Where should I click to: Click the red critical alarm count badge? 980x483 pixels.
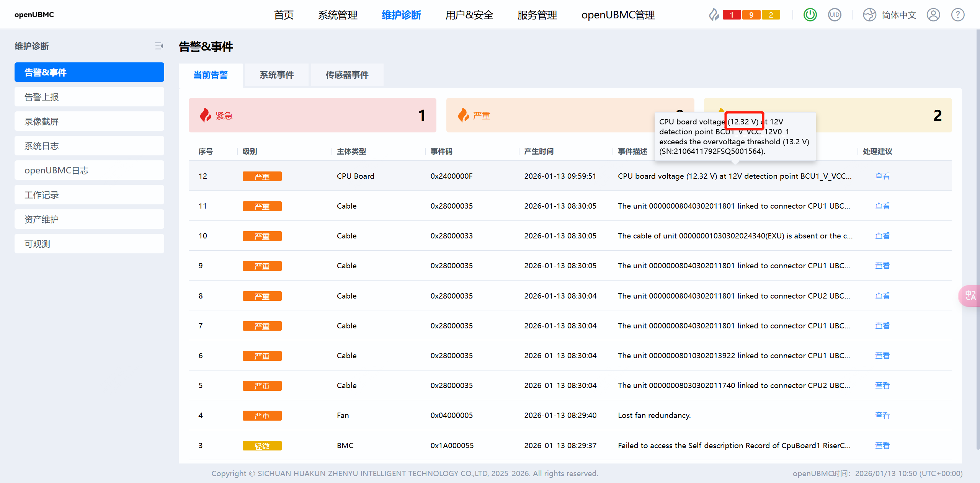coord(732,15)
